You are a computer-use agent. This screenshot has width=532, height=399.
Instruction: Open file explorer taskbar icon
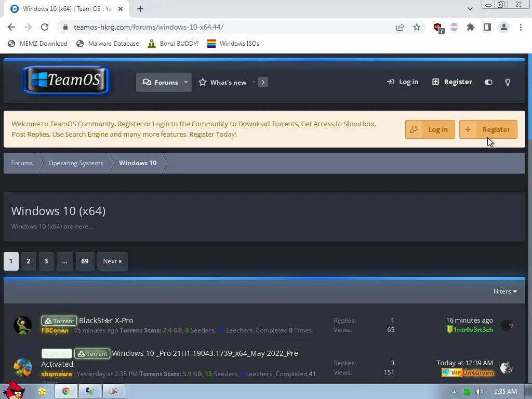42,391
